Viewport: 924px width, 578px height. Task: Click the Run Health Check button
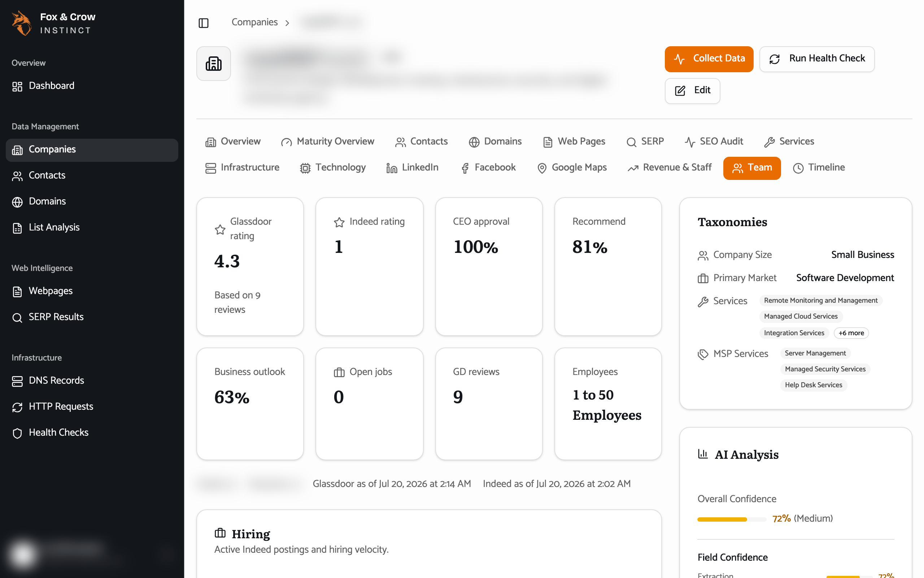click(817, 59)
